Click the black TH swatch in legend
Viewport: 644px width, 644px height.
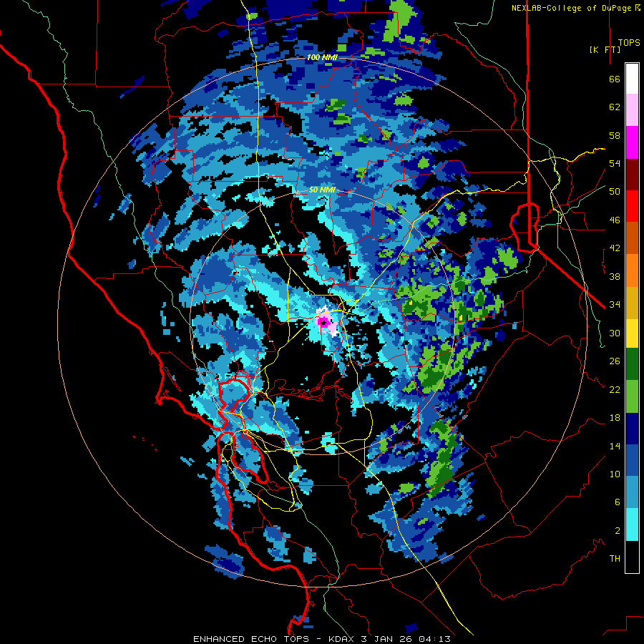pyautogui.click(x=632, y=557)
